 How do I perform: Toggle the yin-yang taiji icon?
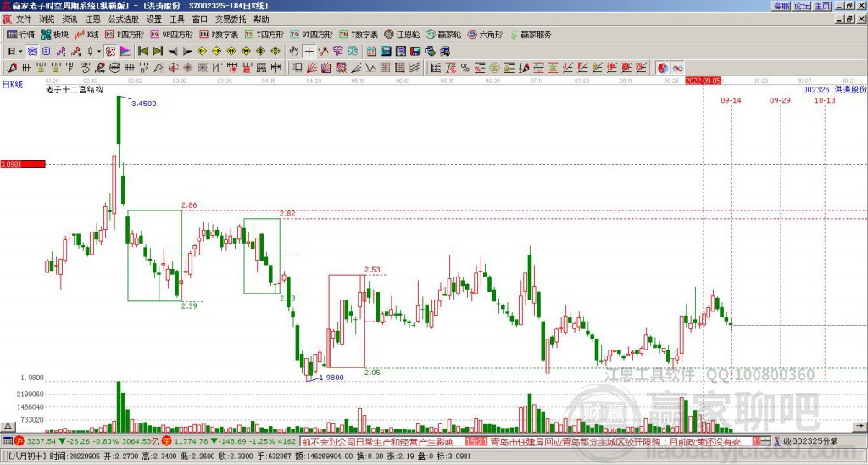click(662, 68)
